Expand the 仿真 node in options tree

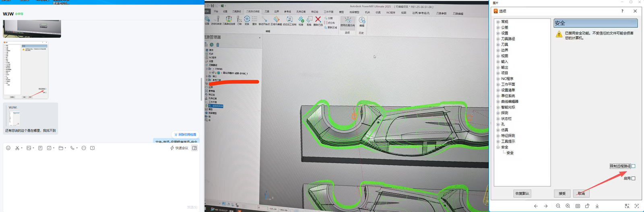click(x=498, y=130)
